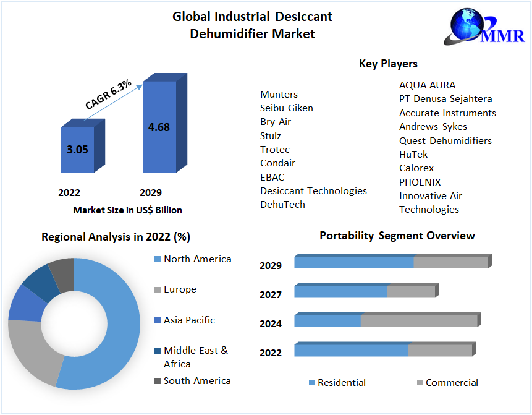Image resolution: width=532 pixels, height=415 pixels.
Task: Select the Trotec key player entry
Action: pyautogui.click(x=274, y=149)
